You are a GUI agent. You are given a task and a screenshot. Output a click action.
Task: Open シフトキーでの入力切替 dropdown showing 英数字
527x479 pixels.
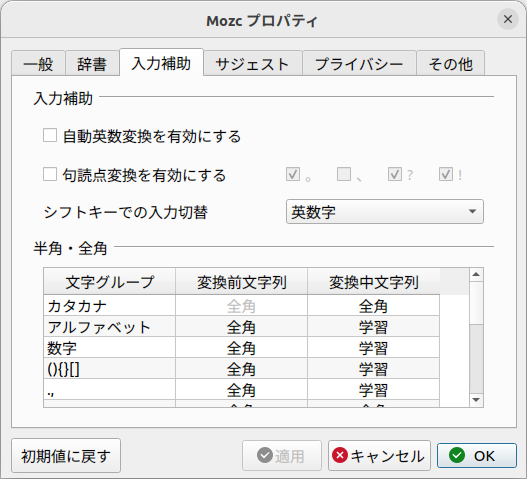click(385, 211)
